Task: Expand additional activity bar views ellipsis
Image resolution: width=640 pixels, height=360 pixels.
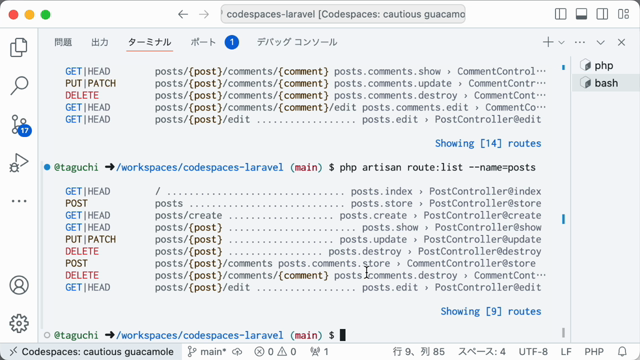Action: tap(19, 201)
